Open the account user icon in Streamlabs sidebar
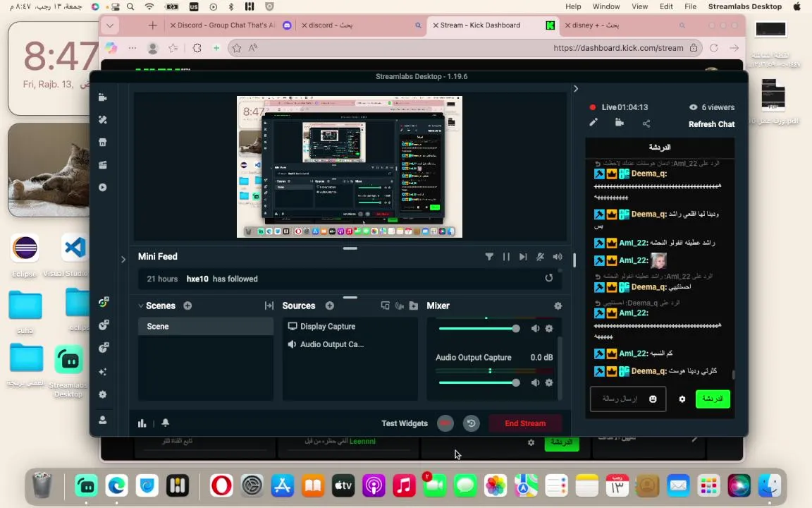Screen dimensions: 812x508 coord(102,420)
